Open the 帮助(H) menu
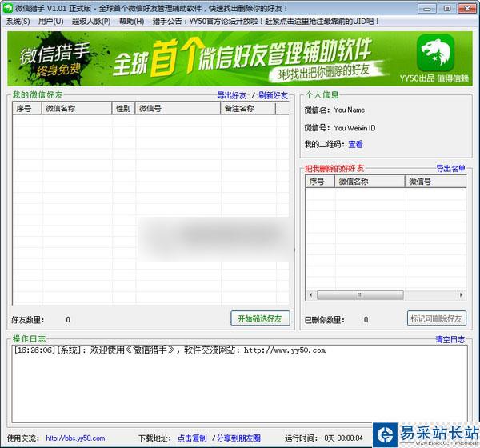Image resolution: width=480 pixels, height=448 pixels. [x=132, y=22]
